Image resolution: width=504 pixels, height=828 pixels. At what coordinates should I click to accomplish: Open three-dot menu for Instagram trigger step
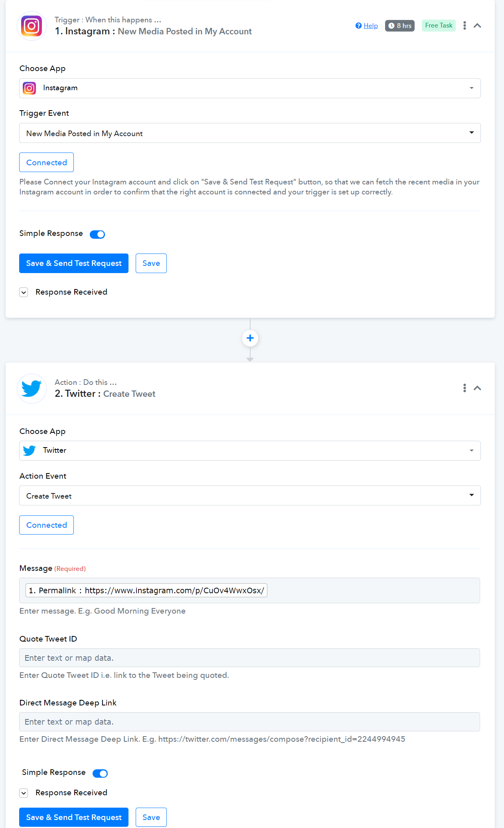pos(464,26)
